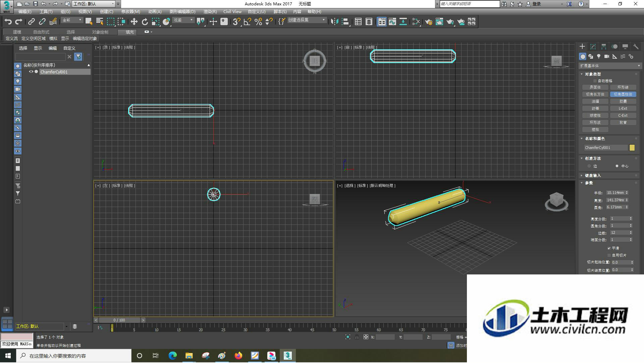Toggle the selection lock icon in status bar
Screen dimensions: 644x363
[x=357, y=337]
